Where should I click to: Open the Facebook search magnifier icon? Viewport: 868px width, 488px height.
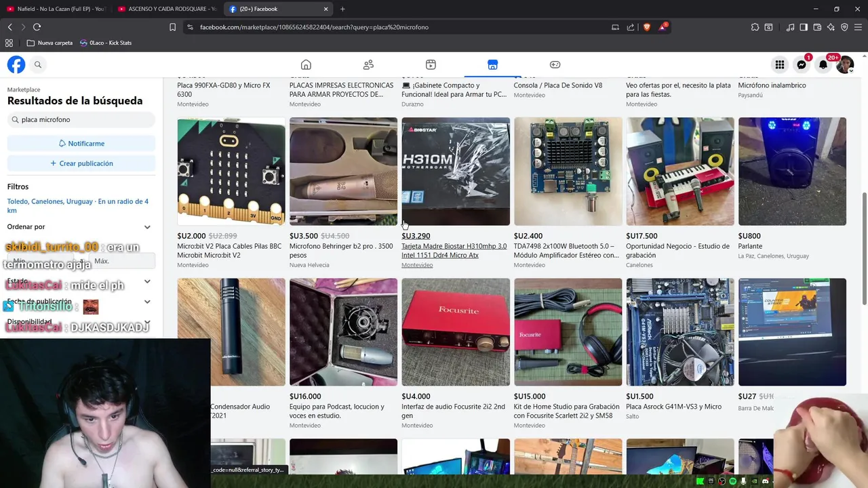38,64
